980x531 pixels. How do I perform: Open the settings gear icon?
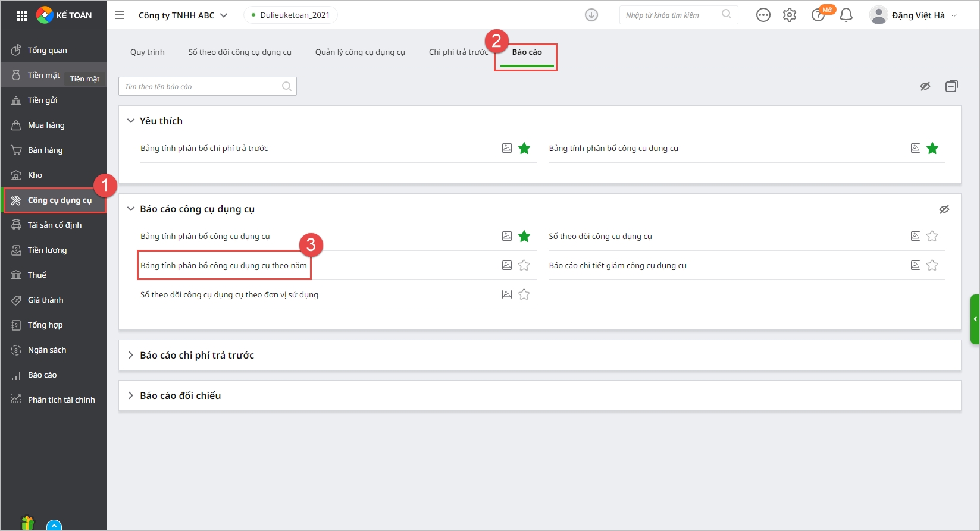[789, 15]
